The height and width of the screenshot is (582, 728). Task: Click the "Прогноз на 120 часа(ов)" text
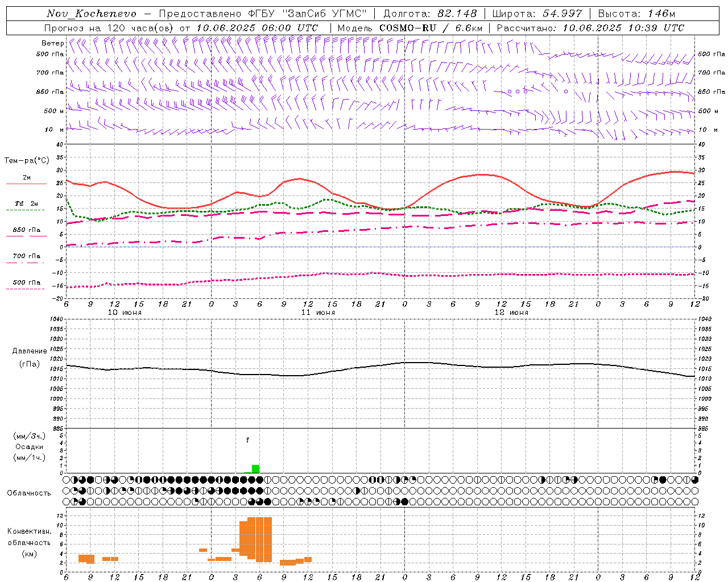tap(109, 28)
